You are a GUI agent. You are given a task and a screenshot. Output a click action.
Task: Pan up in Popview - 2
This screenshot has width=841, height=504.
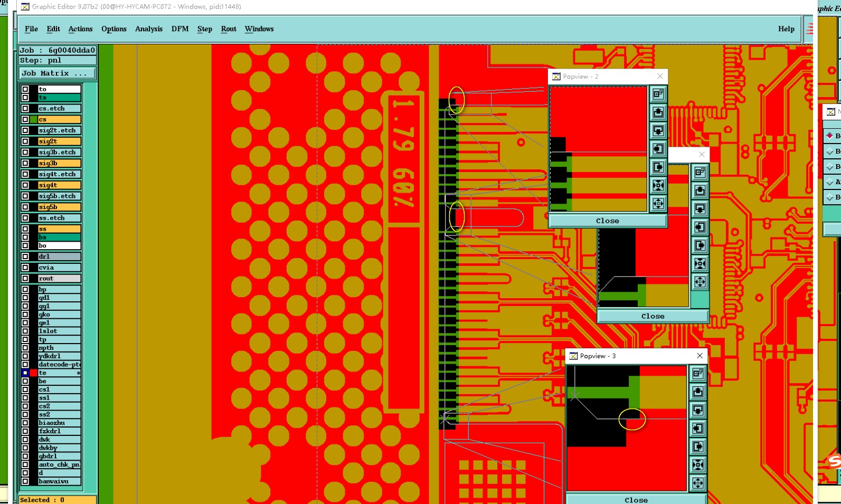pos(658,112)
